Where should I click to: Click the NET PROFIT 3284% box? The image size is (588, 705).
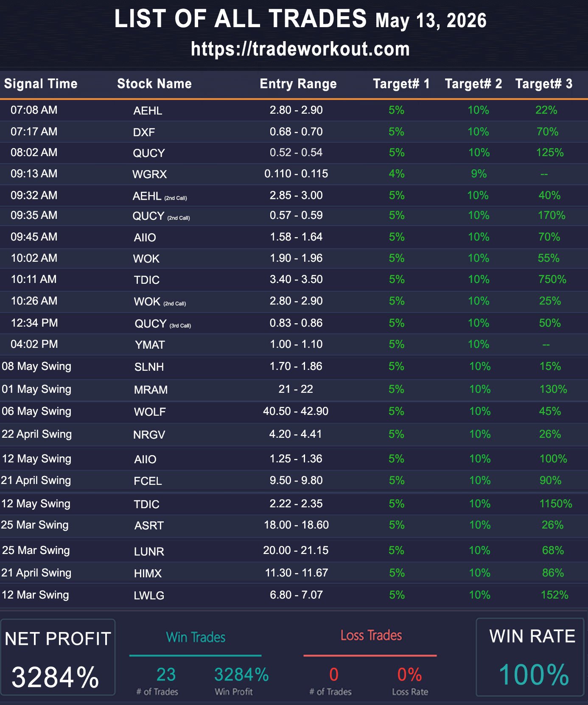(x=58, y=657)
